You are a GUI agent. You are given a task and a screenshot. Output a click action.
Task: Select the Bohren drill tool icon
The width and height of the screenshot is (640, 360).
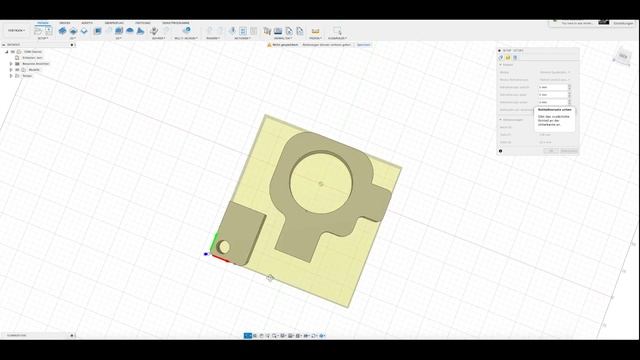pos(154,31)
